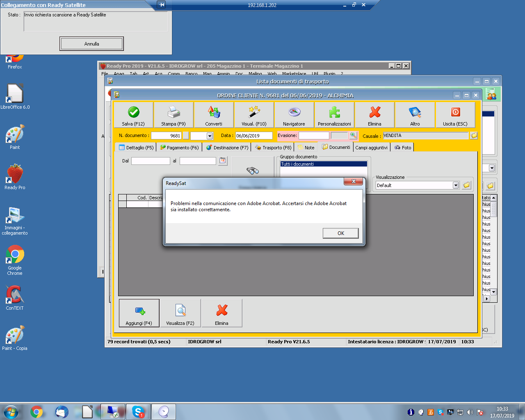Click the Salva (F12) green check icon

click(x=133, y=112)
